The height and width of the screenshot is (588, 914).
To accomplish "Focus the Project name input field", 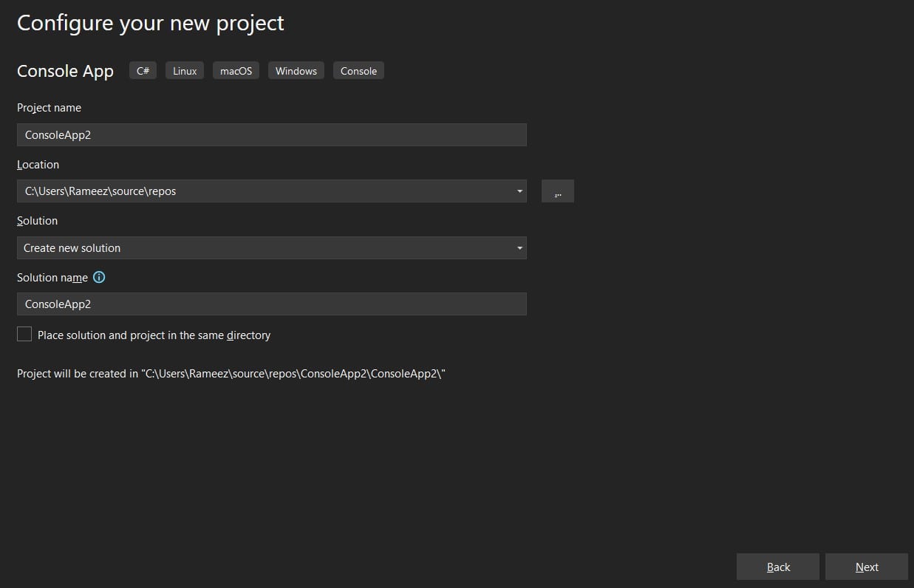I will [x=272, y=135].
